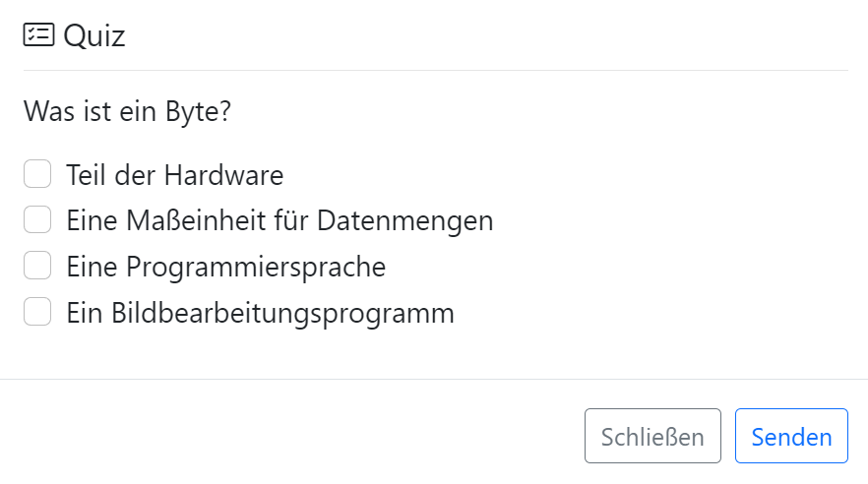868x484 pixels.
Task: Tick the 'Teil der Hardware' checkbox
Action: coord(37,175)
